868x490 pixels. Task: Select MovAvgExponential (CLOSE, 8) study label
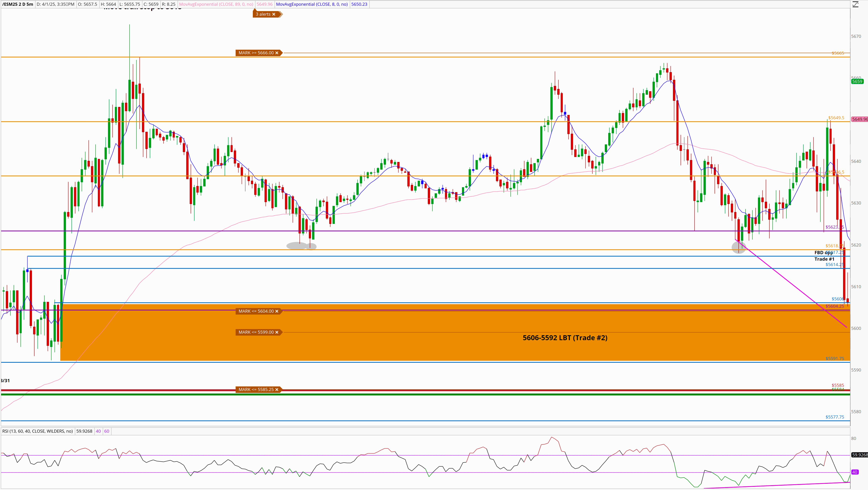pyautogui.click(x=312, y=4)
